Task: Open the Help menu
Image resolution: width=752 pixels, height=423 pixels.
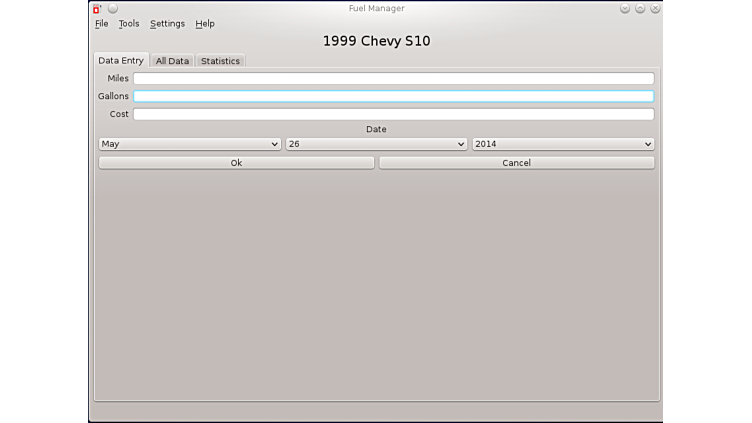Action: [205, 24]
